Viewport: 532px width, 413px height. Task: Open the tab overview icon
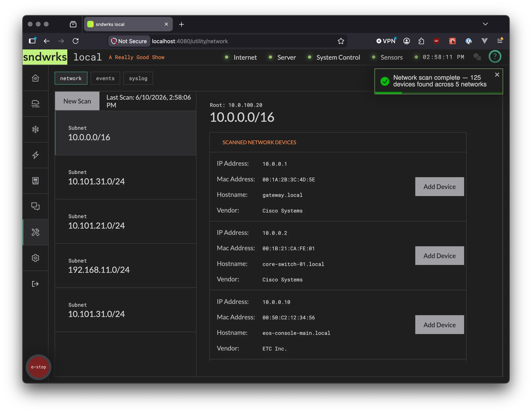(x=73, y=24)
